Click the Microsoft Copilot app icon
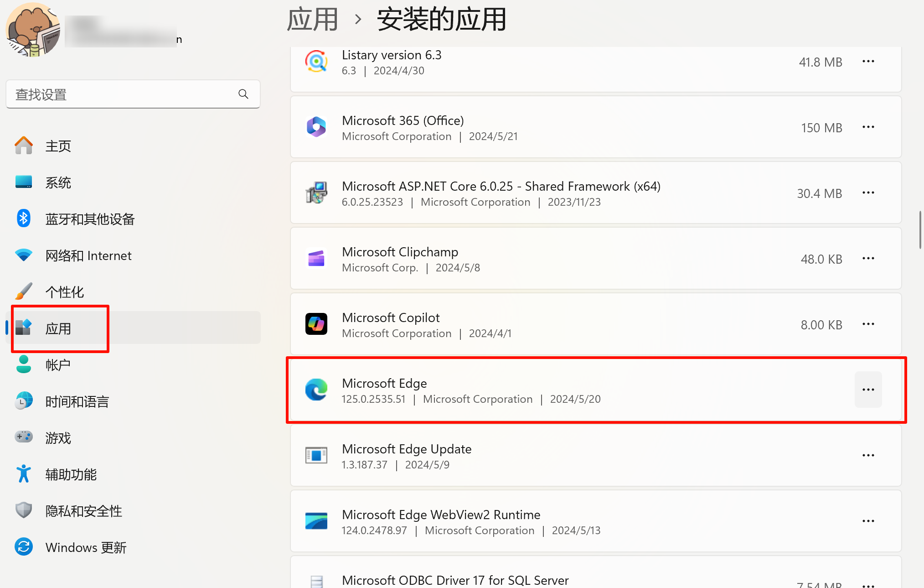 coord(316,324)
